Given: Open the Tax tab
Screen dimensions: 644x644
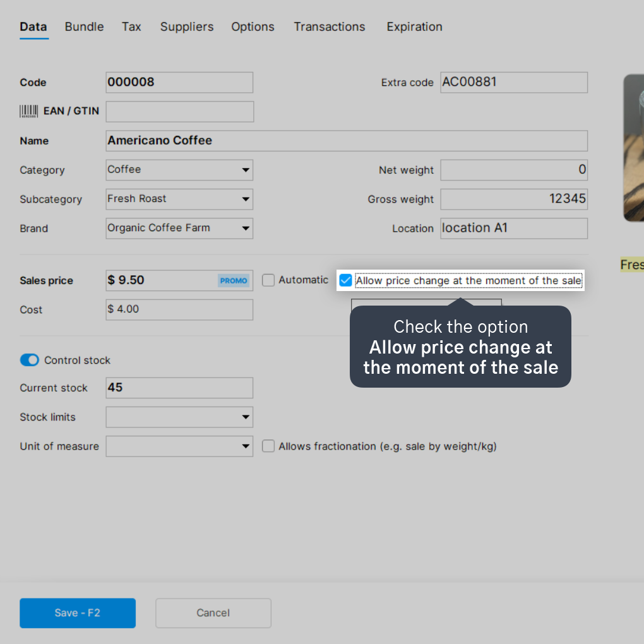Looking at the screenshot, I should tap(131, 27).
